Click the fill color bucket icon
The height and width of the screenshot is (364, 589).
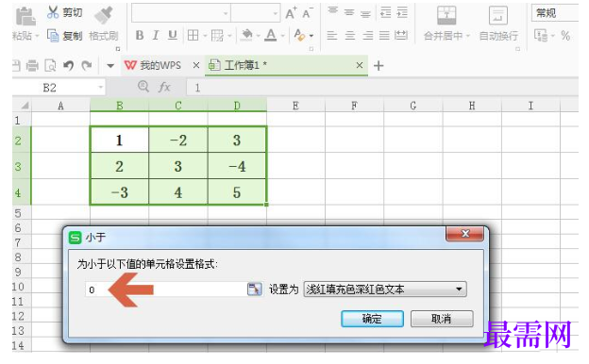pyautogui.click(x=246, y=35)
